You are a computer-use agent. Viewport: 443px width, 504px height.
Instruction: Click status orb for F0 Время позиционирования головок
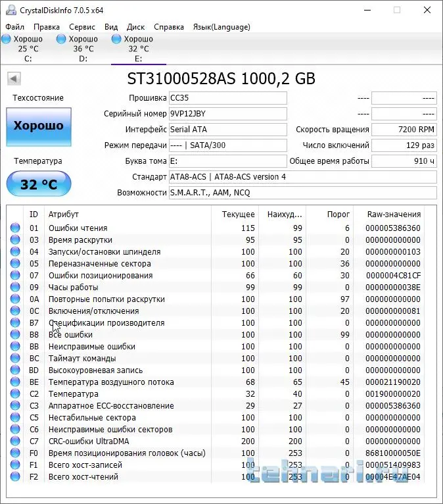(x=15, y=453)
